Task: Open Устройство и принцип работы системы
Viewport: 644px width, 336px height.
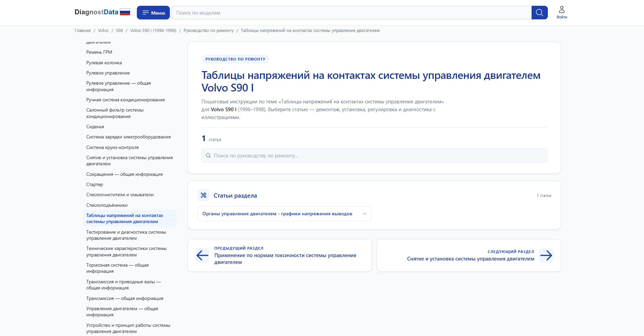Action: (128, 328)
